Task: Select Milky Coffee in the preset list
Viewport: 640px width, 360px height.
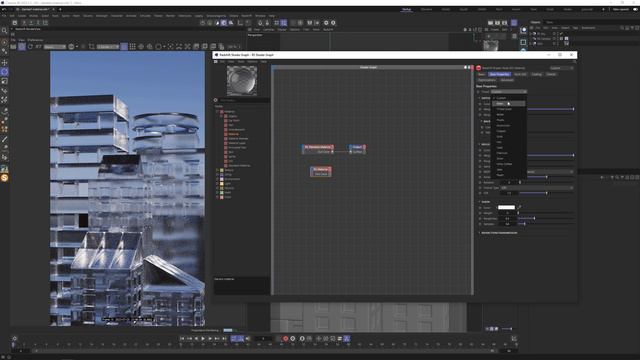Action: tap(504, 164)
